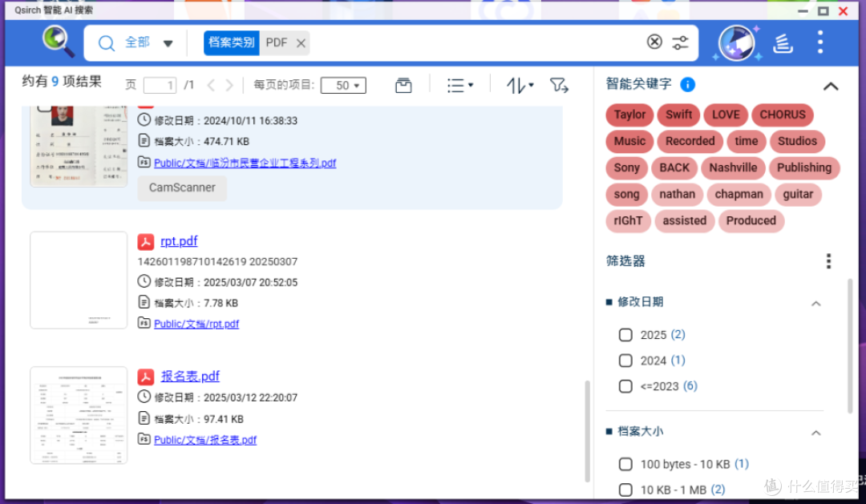Screen dimensions: 866x504
Task: Click the folder icon beside Public/文档/报名表.pdf
Action: coord(144,439)
